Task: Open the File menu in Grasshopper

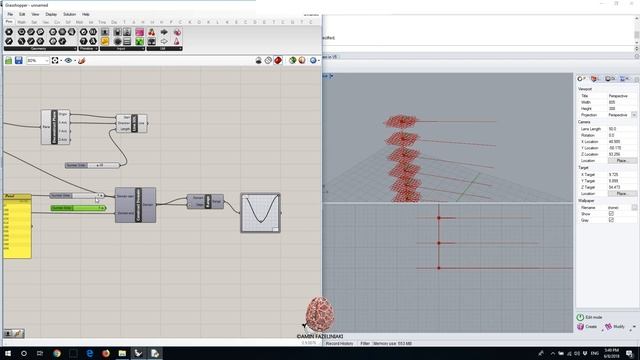Action: tap(10, 14)
